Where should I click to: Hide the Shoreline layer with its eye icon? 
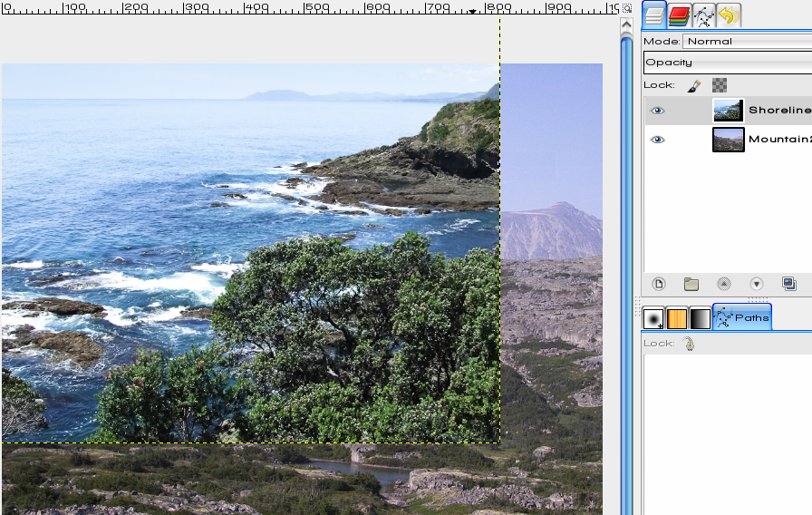pos(657,111)
